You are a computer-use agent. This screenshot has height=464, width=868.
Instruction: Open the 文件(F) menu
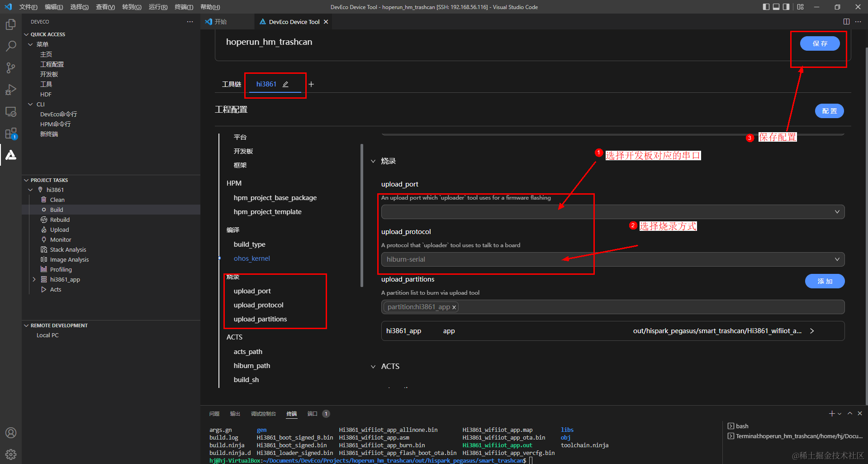(28, 7)
